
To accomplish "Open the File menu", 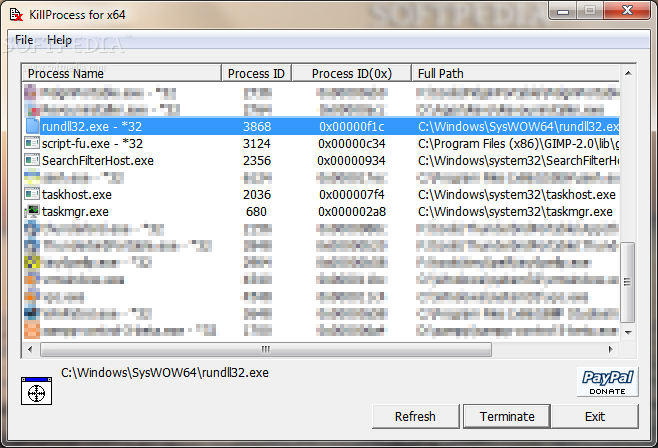I will coord(24,40).
